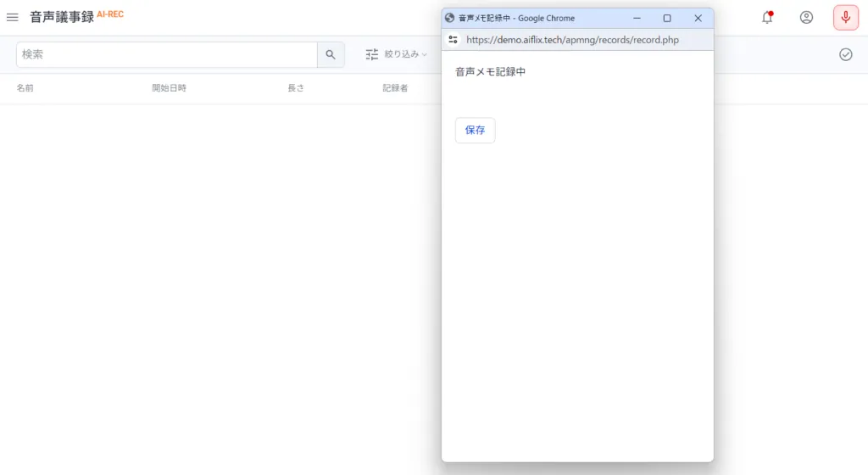Close the 音声メモ記録中 popup window
Image resolution: width=868 pixels, height=475 pixels.
698,19
